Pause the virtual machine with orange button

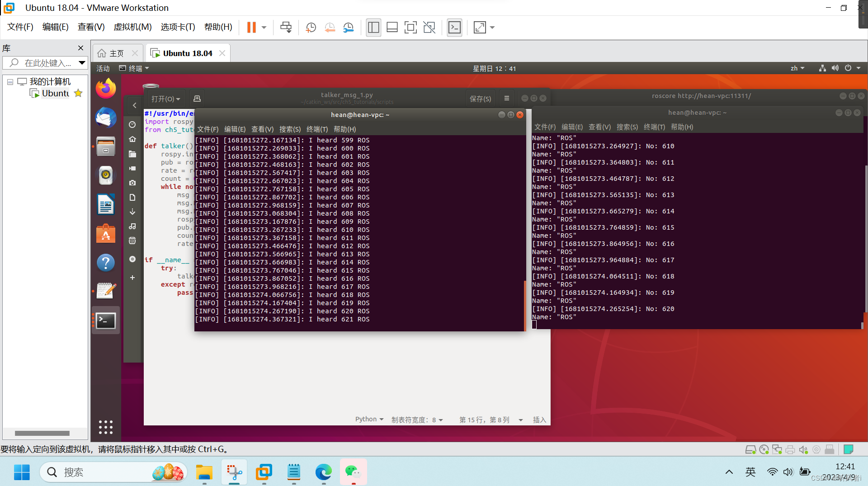[251, 28]
